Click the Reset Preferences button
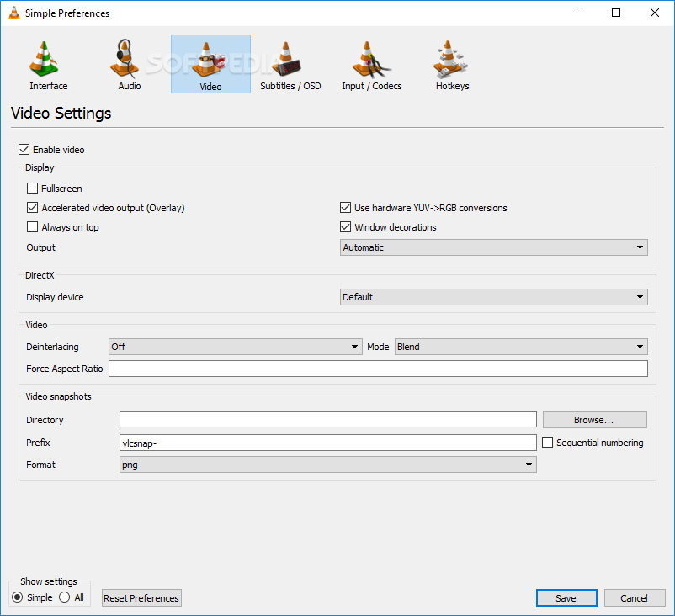675x616 pixels. 141,598
